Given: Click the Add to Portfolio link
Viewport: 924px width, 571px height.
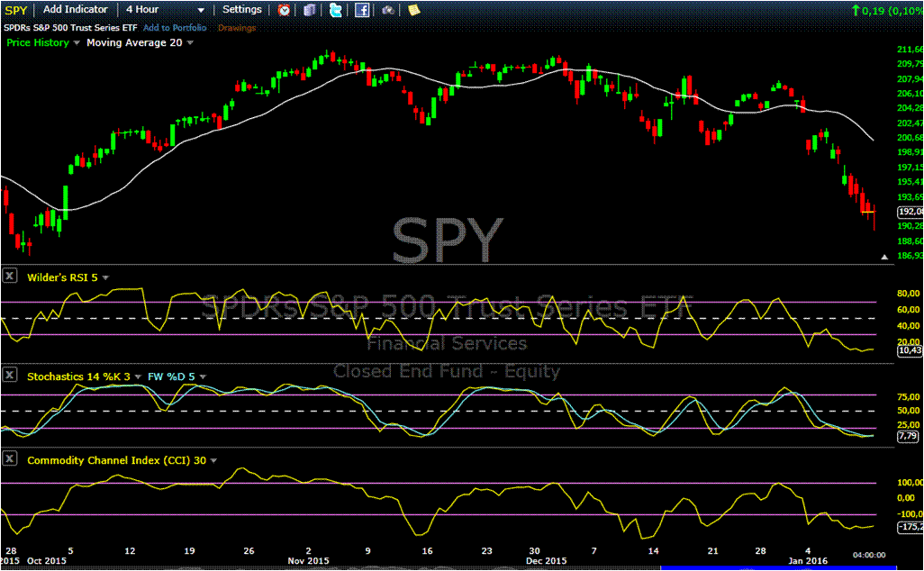Looking at the screenshot, I should 175,28.
